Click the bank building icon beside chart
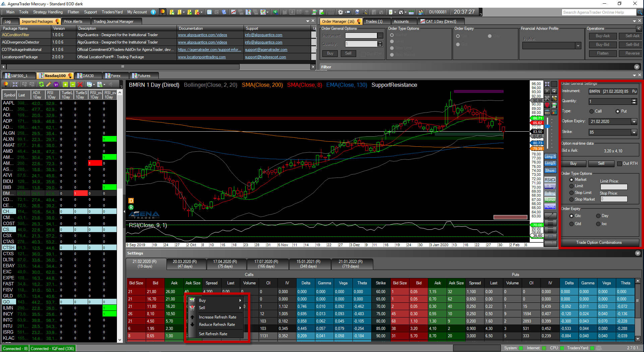 tap(547, 112)
